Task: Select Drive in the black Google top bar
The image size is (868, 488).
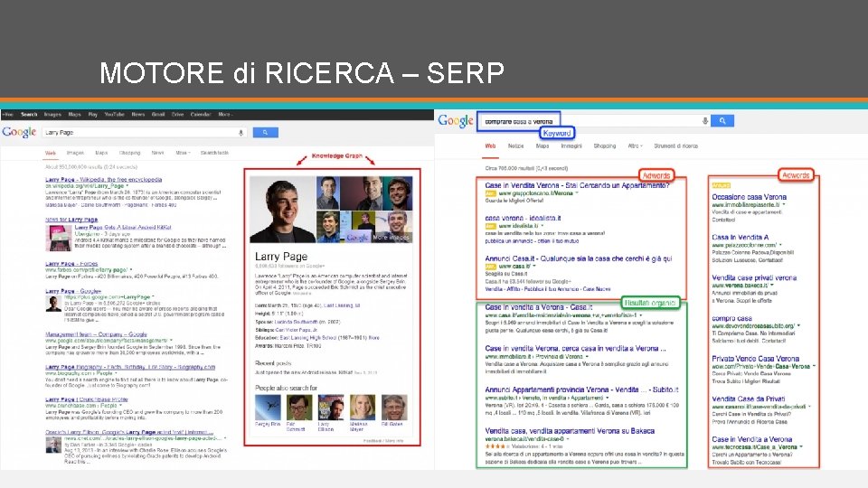Action: 177,115
